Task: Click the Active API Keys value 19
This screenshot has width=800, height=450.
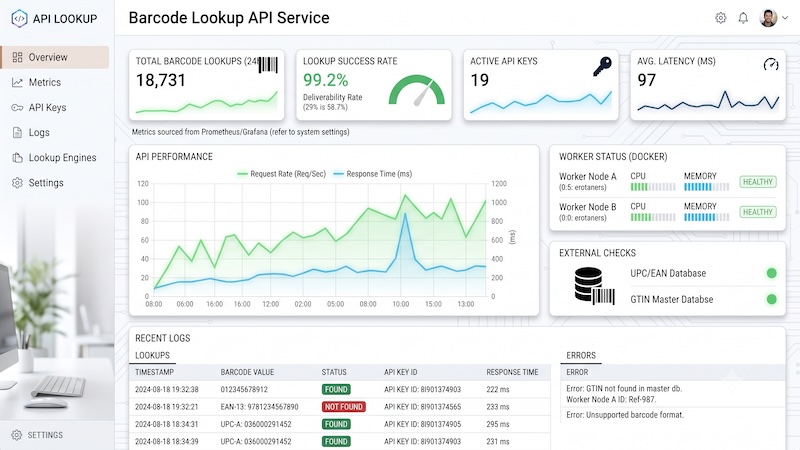Action: click(480, 80)
